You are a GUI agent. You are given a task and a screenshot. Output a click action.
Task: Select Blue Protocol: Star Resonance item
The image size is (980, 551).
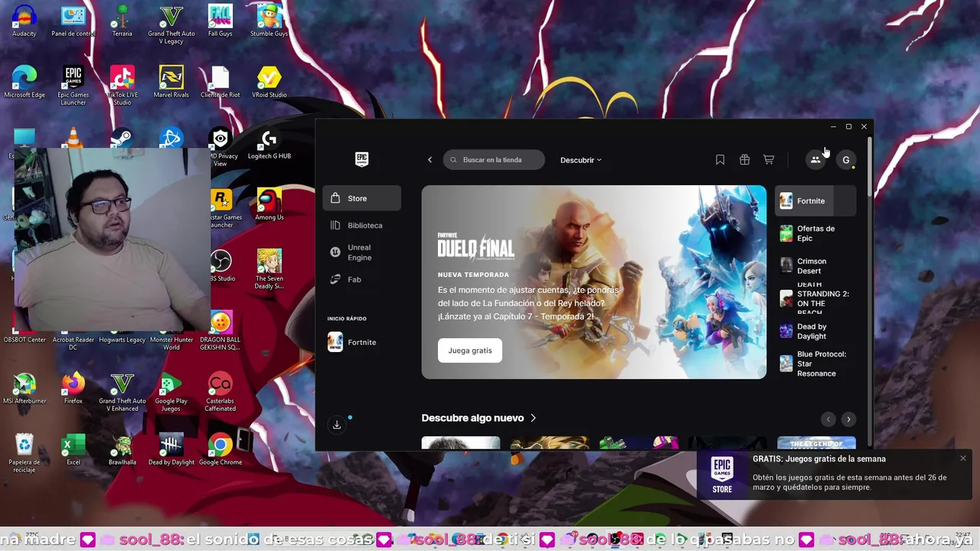pyautogui.click(x=816, y=364)
